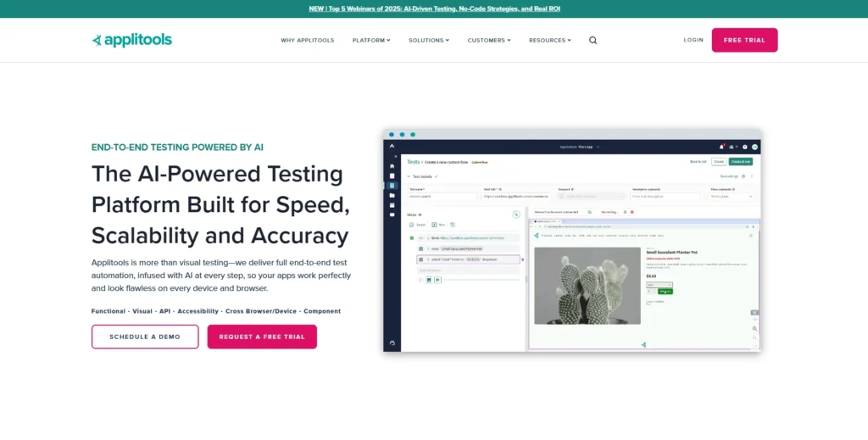Click REQUEST A FREE TRIAL button
The height and width of the screenshot is (440, 868).
262,337
